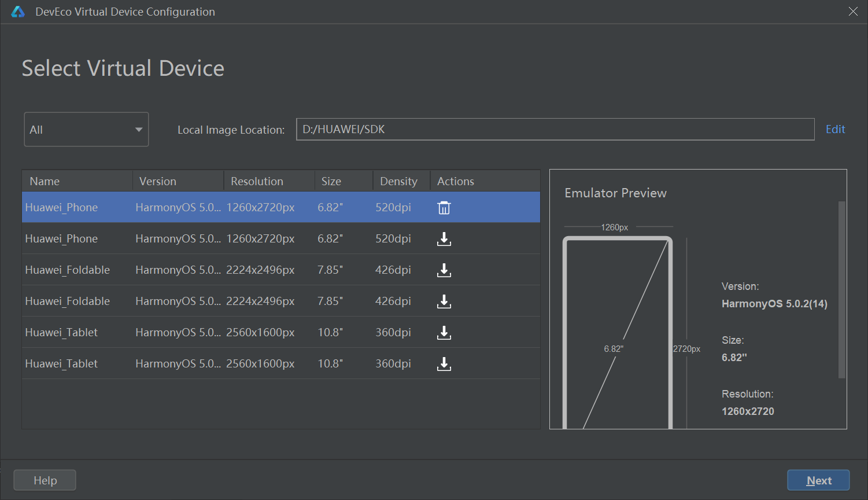
Task: Click HarmonyOS 5.0.2(14) version text in preview
Action: [x=774, y=304]
